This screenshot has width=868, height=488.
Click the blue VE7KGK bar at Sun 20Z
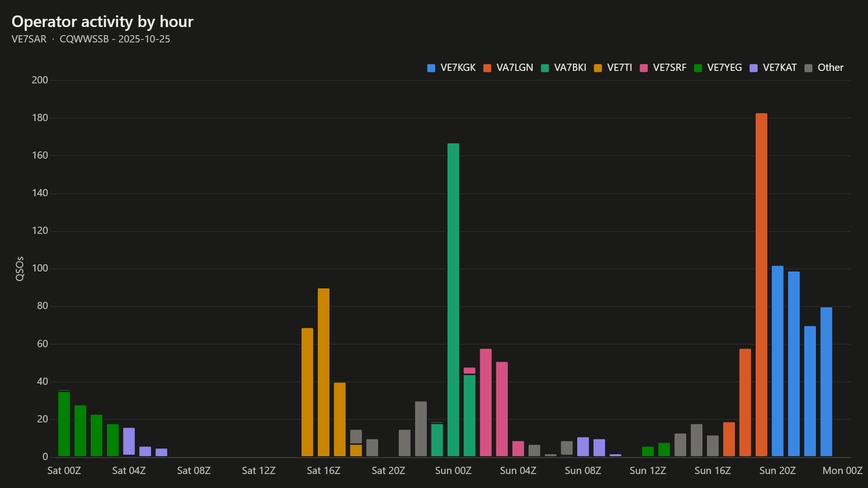click(777, 361)
